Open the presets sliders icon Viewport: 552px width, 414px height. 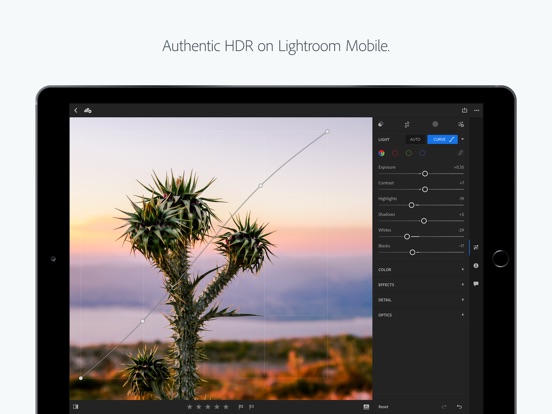tap(461, 124)
